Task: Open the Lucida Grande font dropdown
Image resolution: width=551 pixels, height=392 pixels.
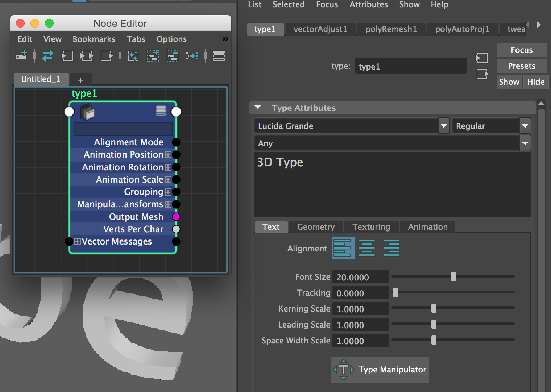Action: tap(444, 126)
